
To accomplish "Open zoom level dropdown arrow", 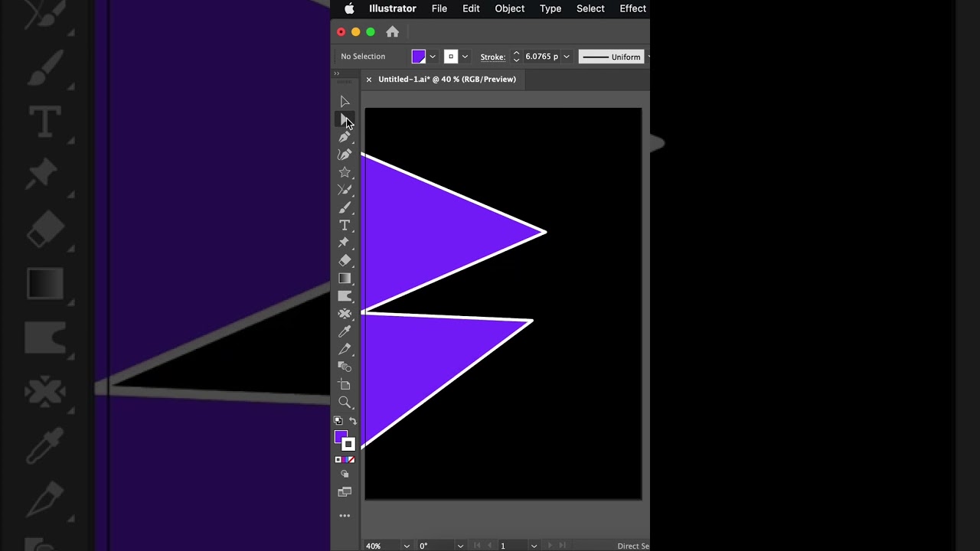I will pos(407,546).
